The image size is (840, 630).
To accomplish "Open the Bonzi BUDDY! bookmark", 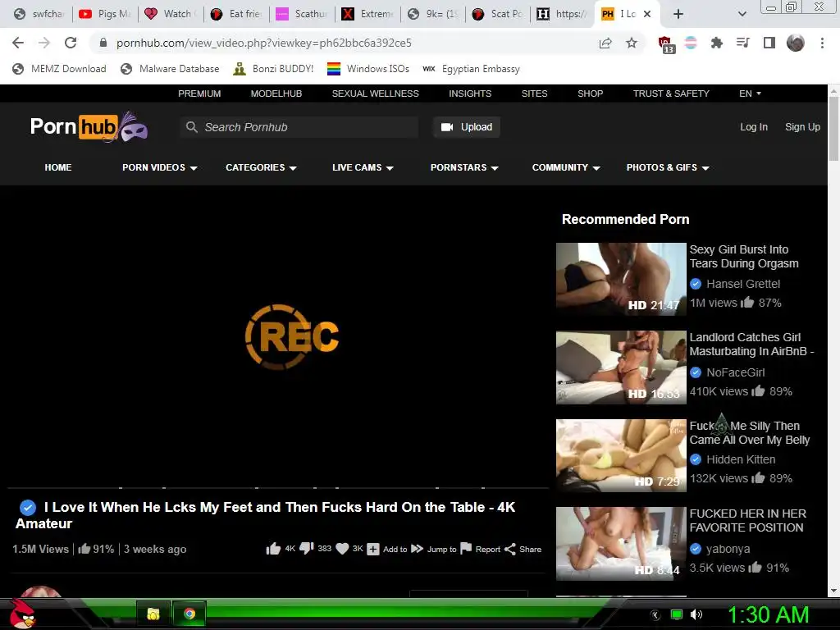I will coord(273,69).
